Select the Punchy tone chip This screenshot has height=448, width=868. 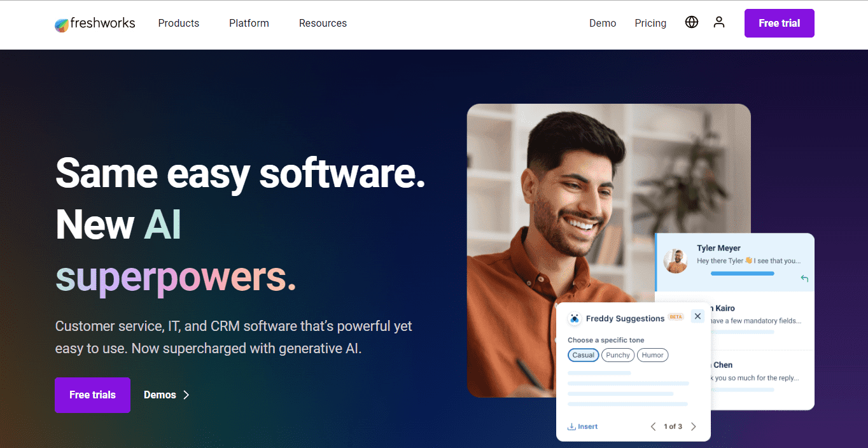tap(618, 355)
